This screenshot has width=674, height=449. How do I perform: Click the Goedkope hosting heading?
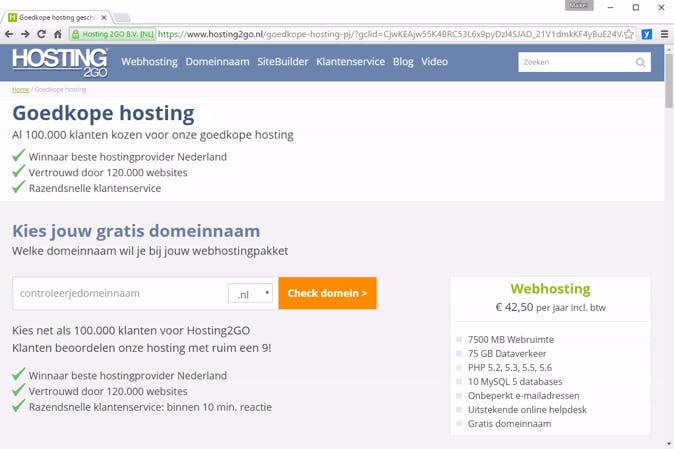(103, 113)
